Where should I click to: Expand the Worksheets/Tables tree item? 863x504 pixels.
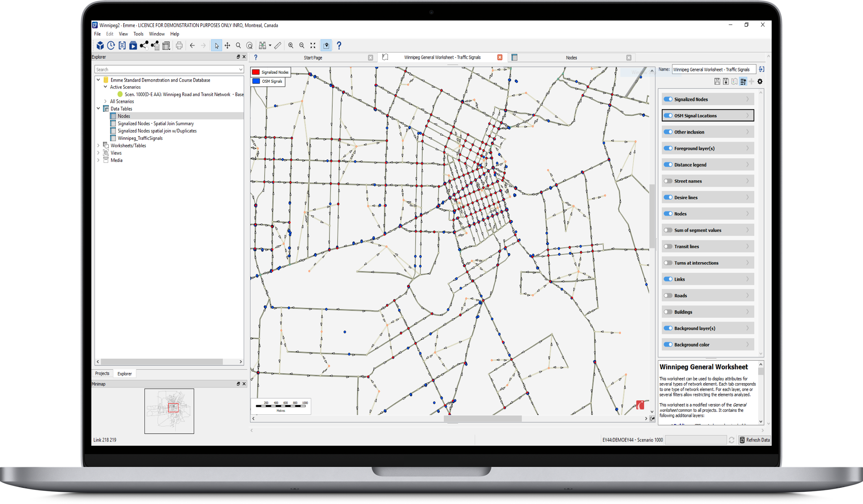tap(98, 145)
